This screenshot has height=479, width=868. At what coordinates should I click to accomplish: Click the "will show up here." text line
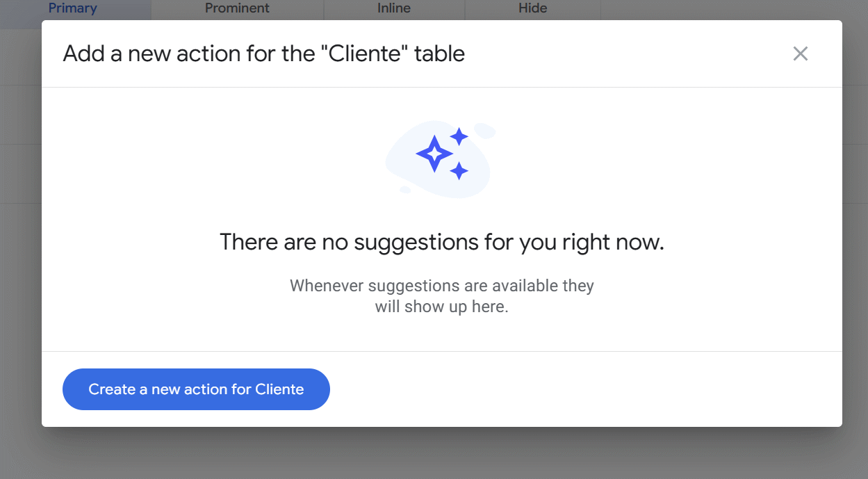click(x=442, y=307)
